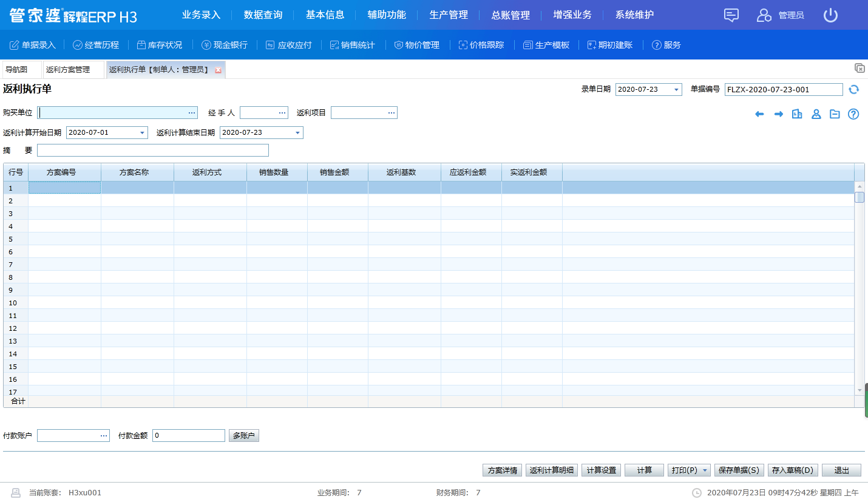Screen dimensions: 868x502
Task: Click the 退出 button
Action: click(841, 470)
